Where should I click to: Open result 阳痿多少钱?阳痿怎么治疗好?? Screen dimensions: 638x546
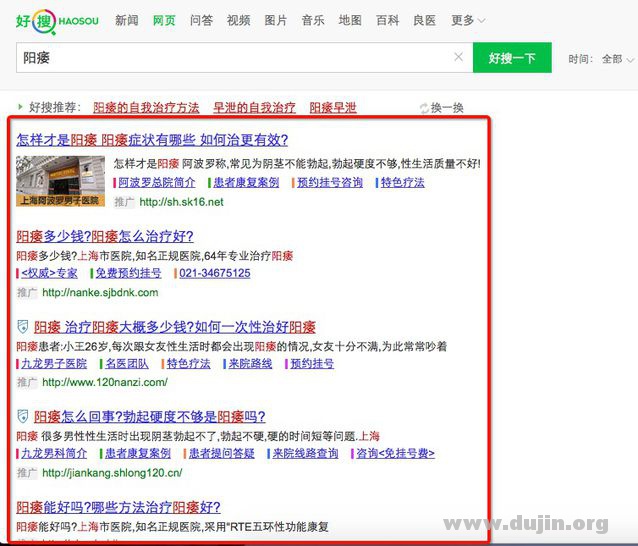coord(105,236)
